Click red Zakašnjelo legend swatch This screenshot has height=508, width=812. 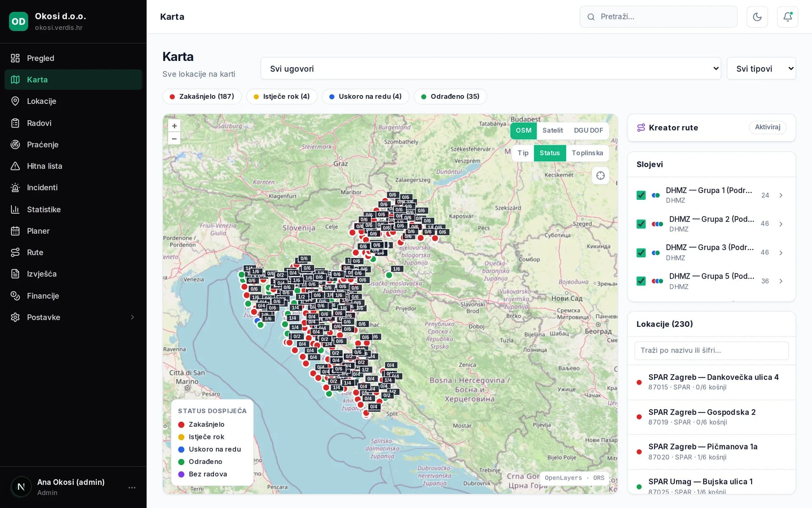coord(181,425)
